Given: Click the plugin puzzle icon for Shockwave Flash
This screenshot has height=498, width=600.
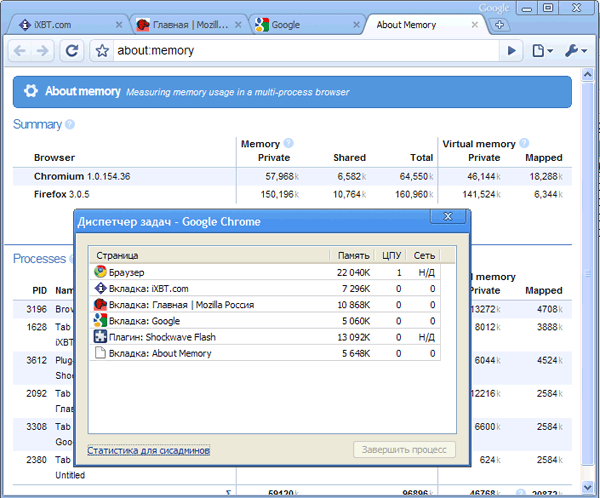Looking at the screenshot, I should pyautogui.click(x=100, y=336).
